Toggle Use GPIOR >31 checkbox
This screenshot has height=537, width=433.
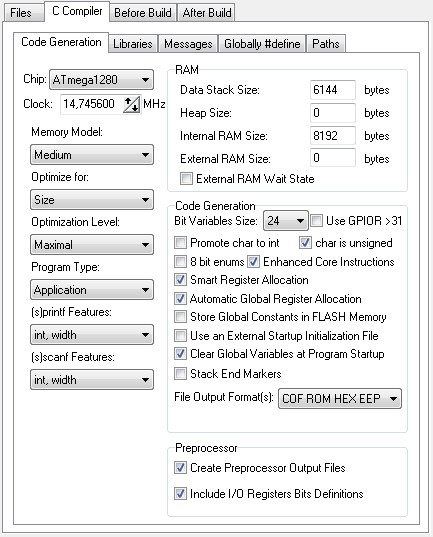click(x=317, y=221)
